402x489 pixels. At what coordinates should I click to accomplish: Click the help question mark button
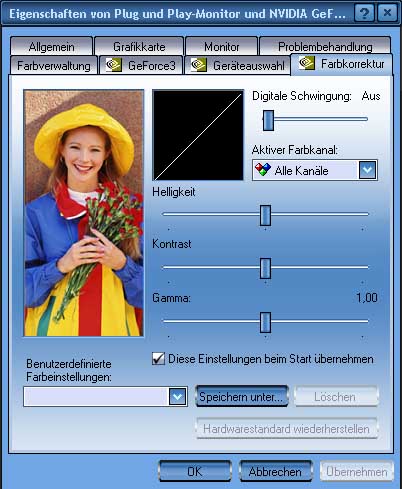(x=364, y=14)
